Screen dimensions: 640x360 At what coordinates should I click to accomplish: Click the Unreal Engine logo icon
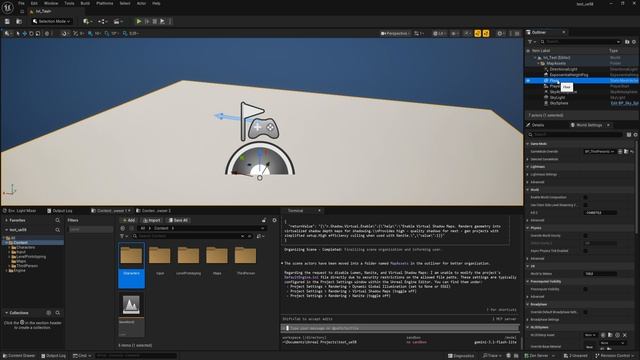(7, 7)
